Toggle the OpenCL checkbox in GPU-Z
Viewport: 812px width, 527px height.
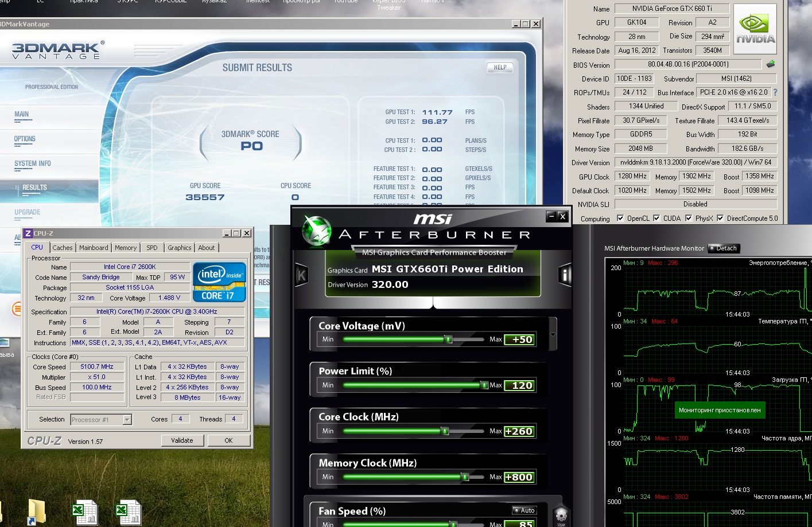620,218
